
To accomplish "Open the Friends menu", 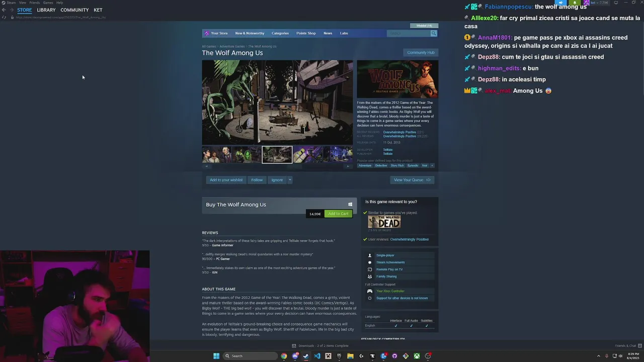I will pos(35,3).
